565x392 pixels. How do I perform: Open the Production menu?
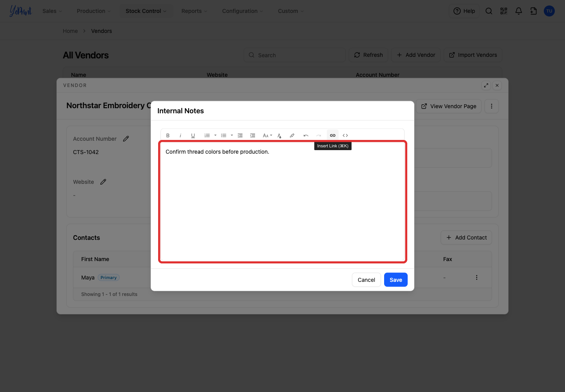[x=94, y=11]
